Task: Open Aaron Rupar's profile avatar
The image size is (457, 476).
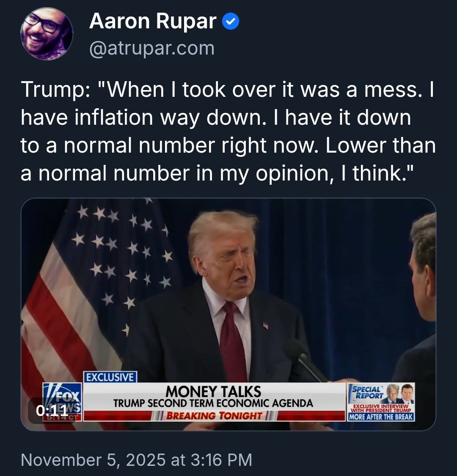Action: tap(47, 34)
